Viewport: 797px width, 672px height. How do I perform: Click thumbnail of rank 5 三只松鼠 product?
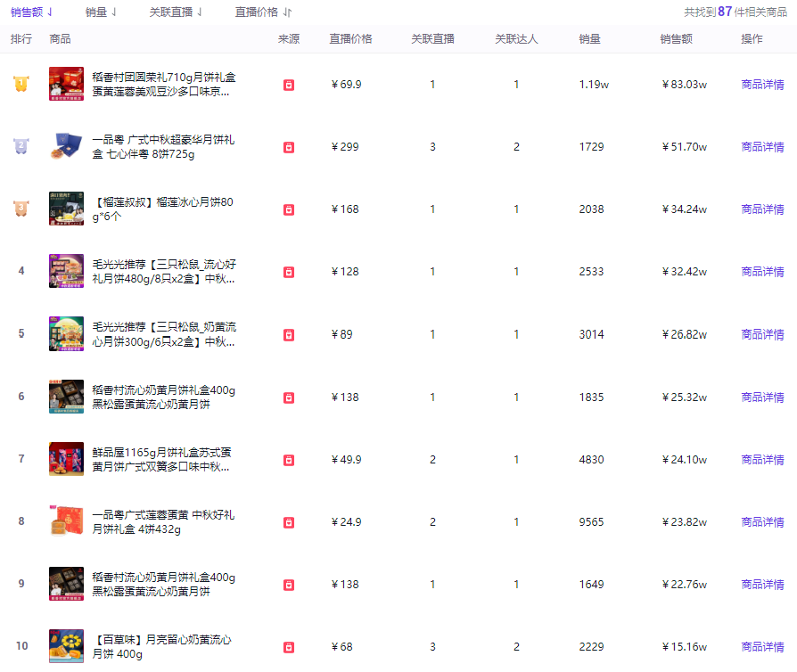point(66,333)
